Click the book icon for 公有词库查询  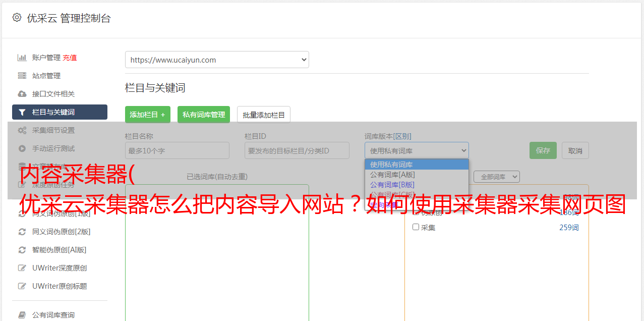coord(22,315)
